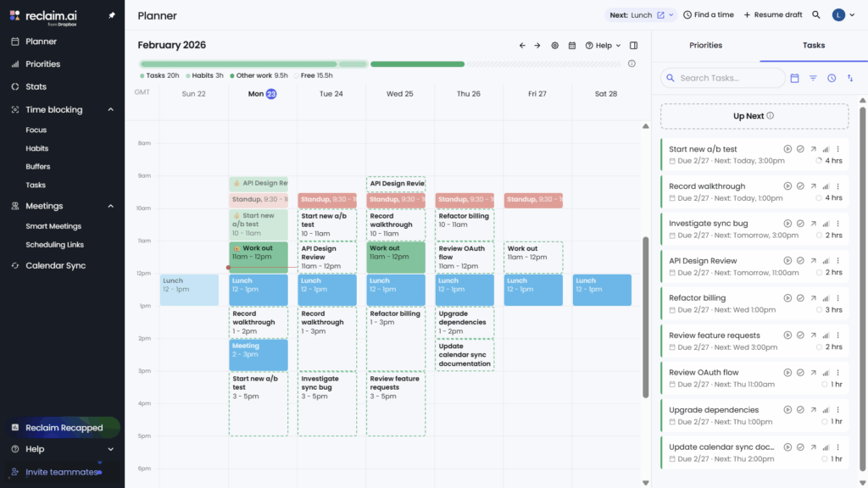Start the 'Start new a/b test' task now
The height and width of the screenshot is (488, 868).
(x=787, y=149)
